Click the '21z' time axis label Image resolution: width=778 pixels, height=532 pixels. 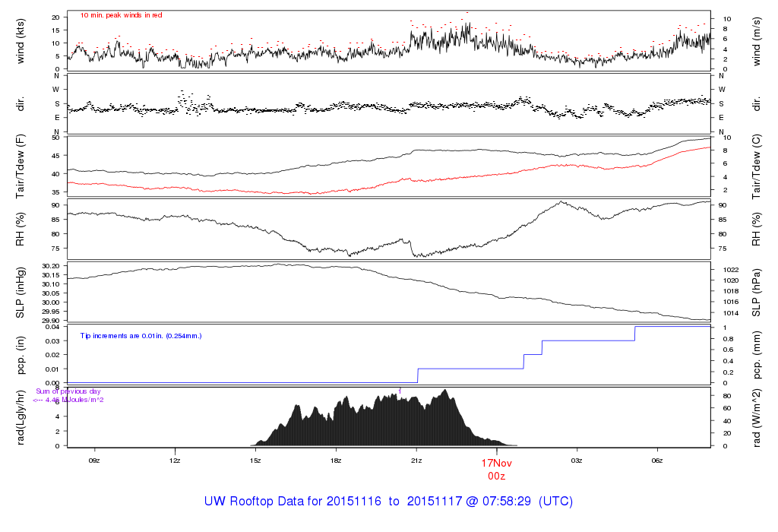[416, 461]
